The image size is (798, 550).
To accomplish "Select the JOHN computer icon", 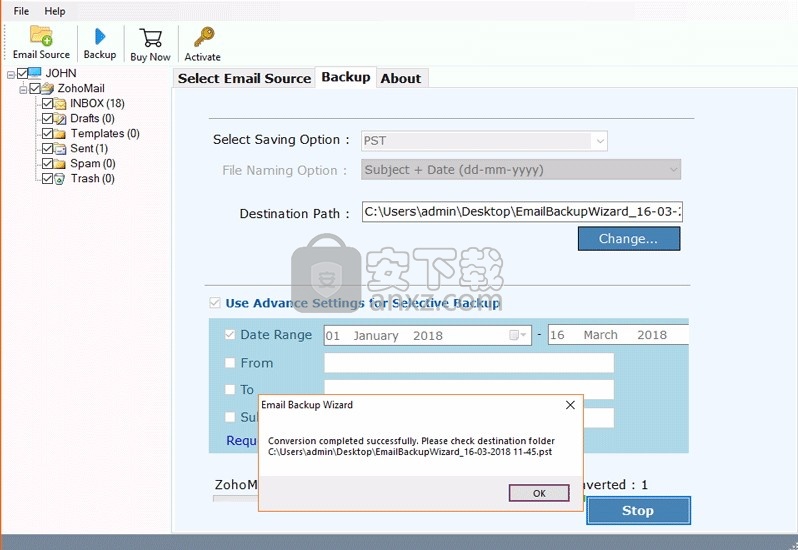I will coord(35,73).
